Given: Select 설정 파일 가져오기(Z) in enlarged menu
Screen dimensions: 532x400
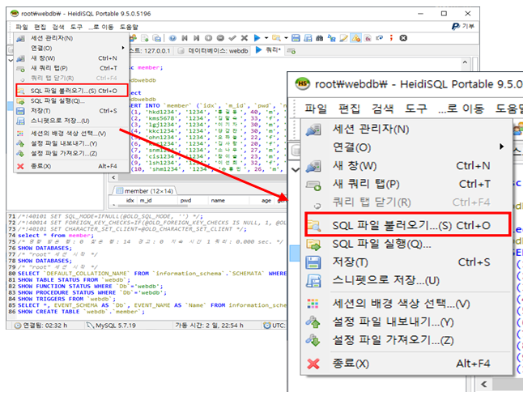Looking at the screenshot, I should click(x=407, y=340).
